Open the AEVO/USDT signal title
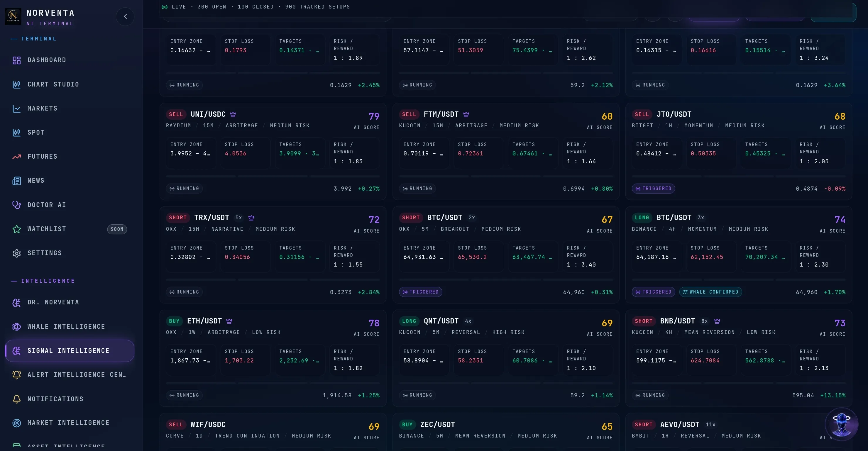This screenshot has height=451, width=868. click(680, 425)
